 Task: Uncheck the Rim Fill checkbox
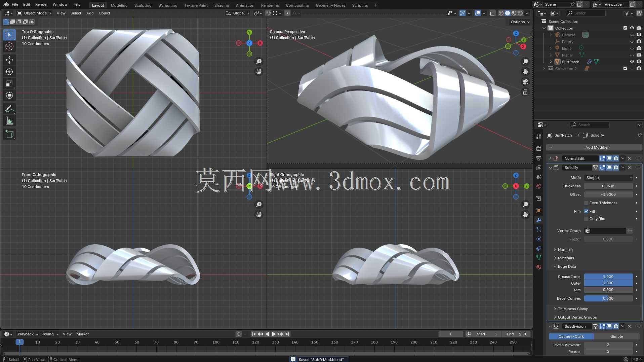tap(586, 211)
